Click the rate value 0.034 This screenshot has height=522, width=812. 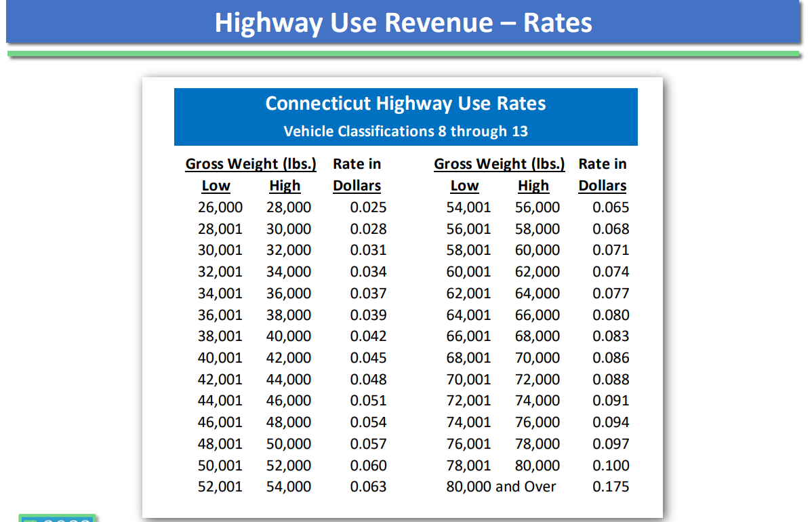point(368,272)
